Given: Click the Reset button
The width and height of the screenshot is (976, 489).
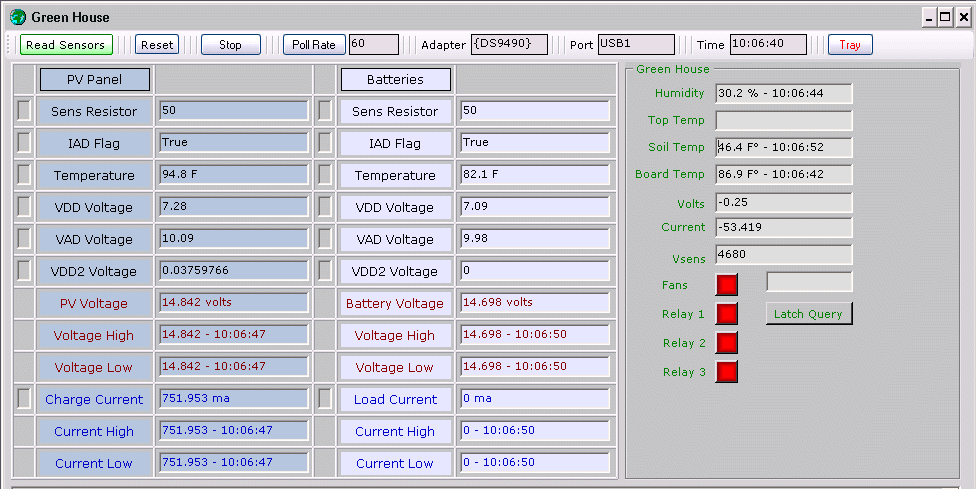Looking at the screenshot, I should pos(157,45).
